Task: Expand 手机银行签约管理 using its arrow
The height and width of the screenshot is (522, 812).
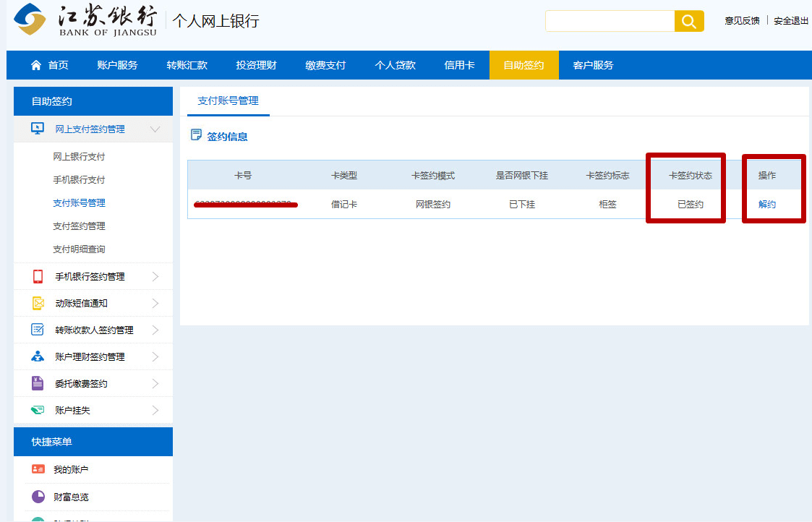Action: click(155, 276)
